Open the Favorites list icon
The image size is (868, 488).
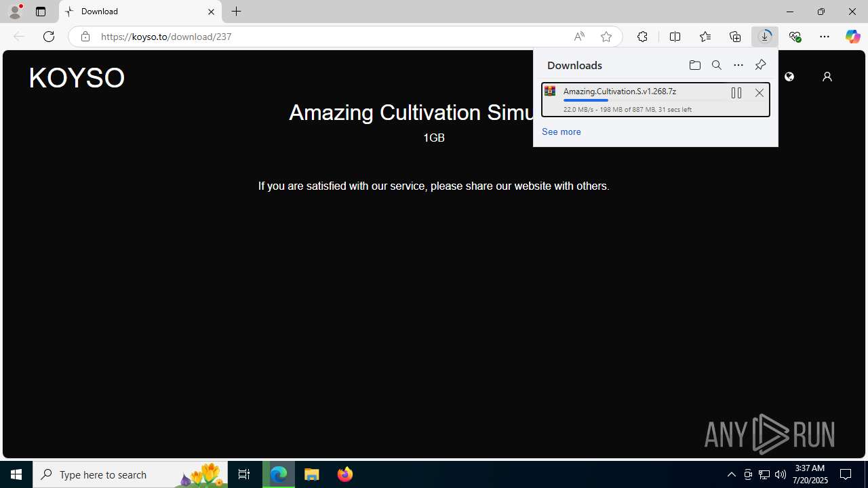[705, 37]
